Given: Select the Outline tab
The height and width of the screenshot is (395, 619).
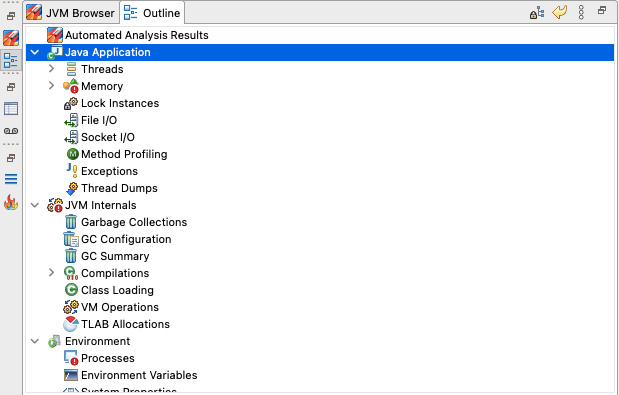Looking at the screenshot, I should [152, 13].
